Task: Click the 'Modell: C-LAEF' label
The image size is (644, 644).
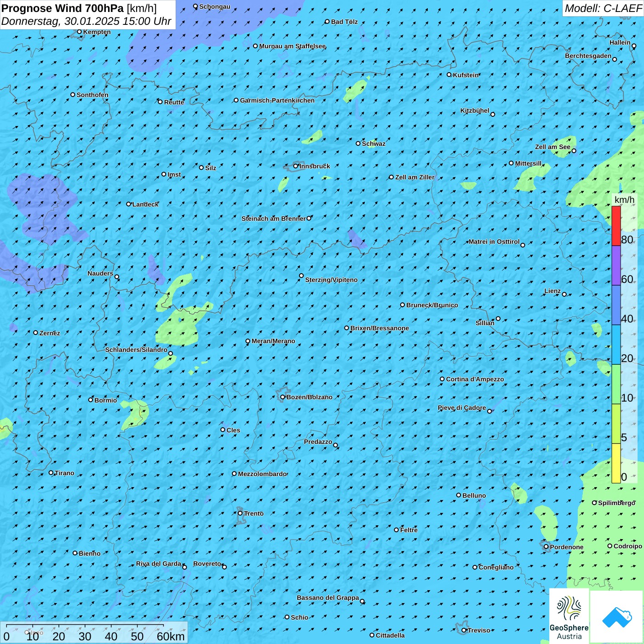Action: pyautogui.click(x=603, y=8)
